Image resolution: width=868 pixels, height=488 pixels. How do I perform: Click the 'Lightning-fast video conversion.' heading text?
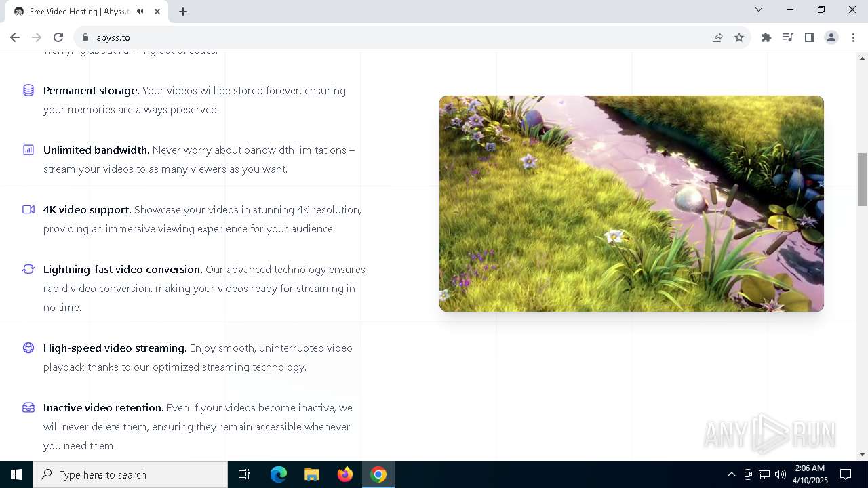pyautogui.click(x=123, y=269)
